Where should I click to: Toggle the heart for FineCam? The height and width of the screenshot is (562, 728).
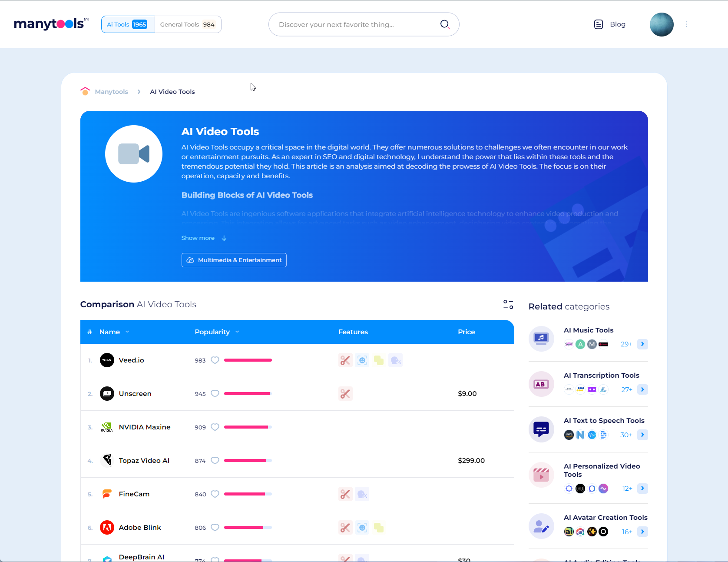click(x=215, y=494)
